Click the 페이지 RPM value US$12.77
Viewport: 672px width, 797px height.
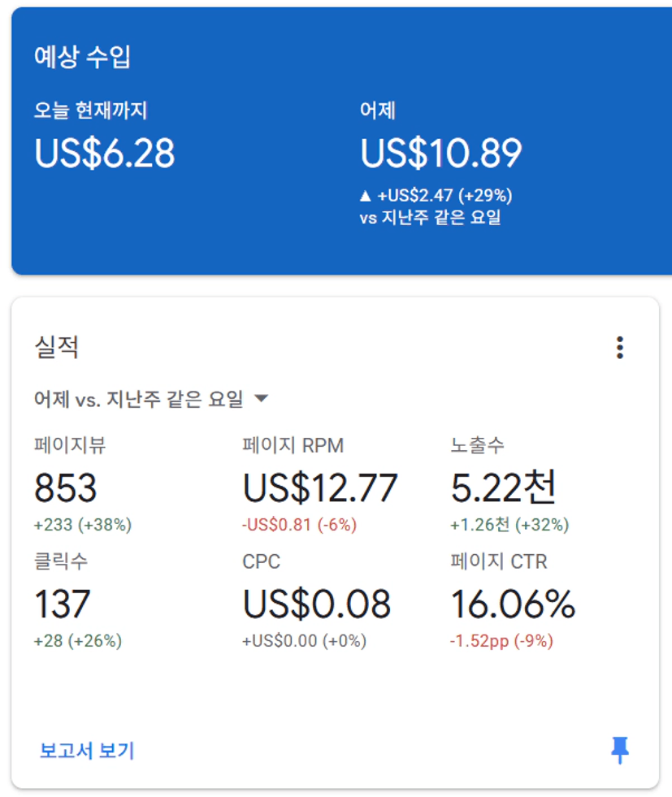(x=319, y=488)
